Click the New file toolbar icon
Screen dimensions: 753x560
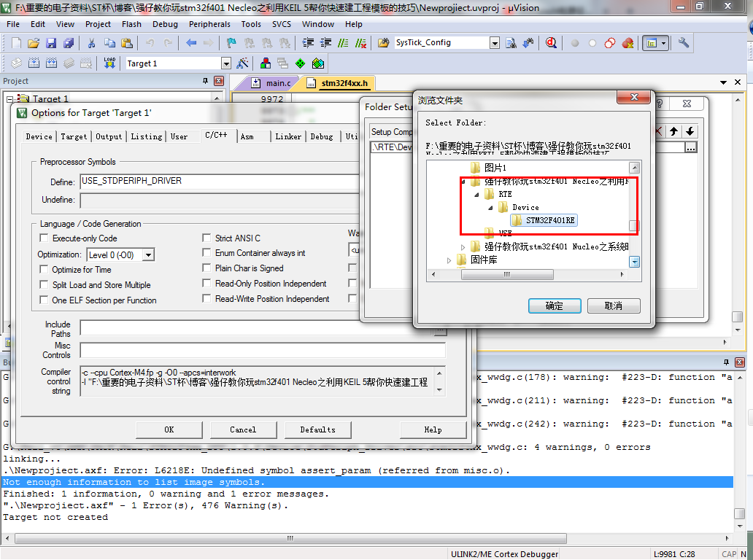tap(16, 43)
